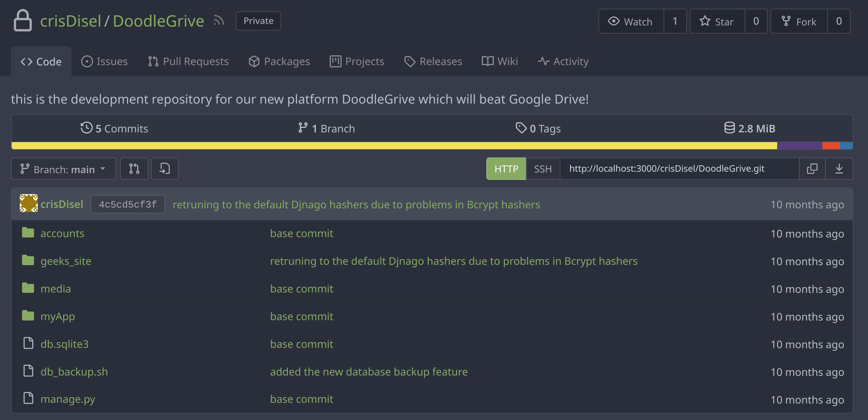Click the RSS feed icon beside DoodleGrive
The width and height of the screenshot is (868, 420).
pyautogui.click(x=219, y=21)
